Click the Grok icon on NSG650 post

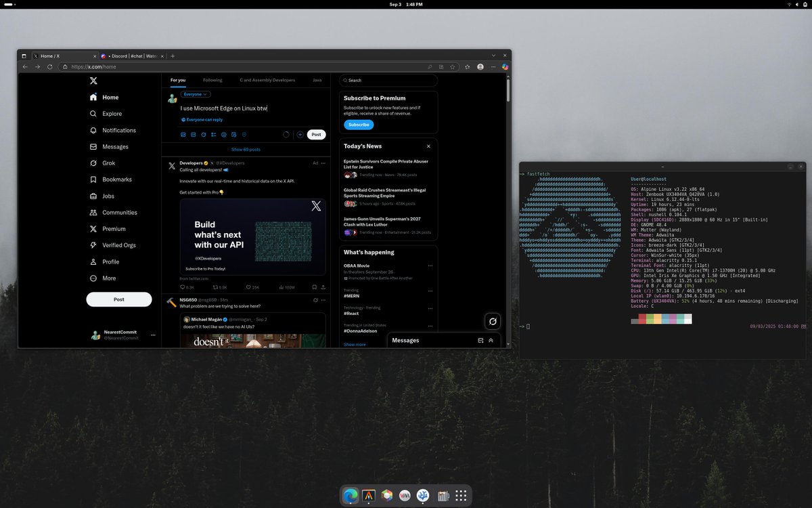[x=315, y=299]
